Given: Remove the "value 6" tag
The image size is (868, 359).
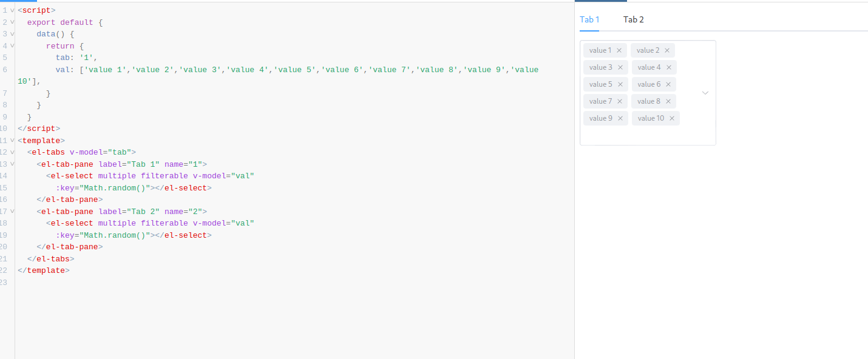Looking at the screenshot, I should [668, 84].
